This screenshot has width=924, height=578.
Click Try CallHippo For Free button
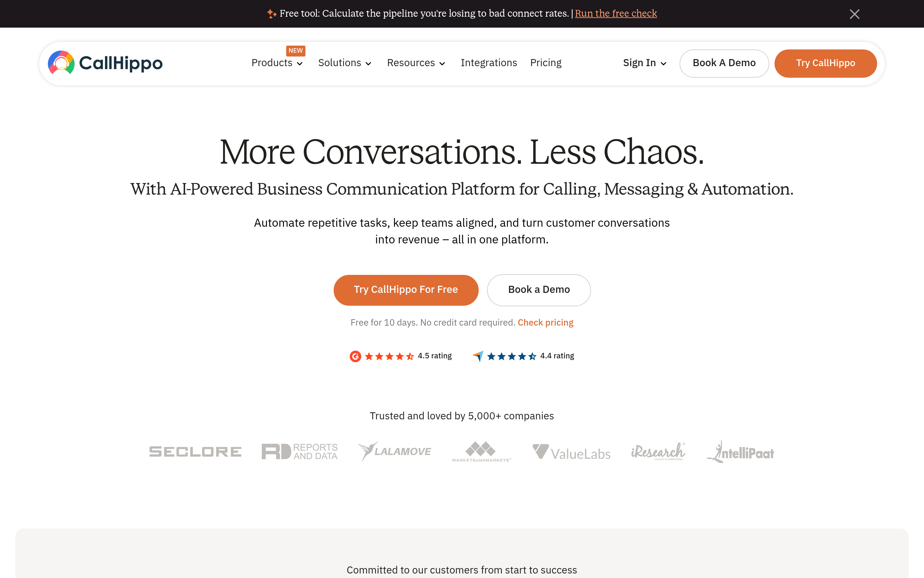pyautogui.click(x=406, y=290)
